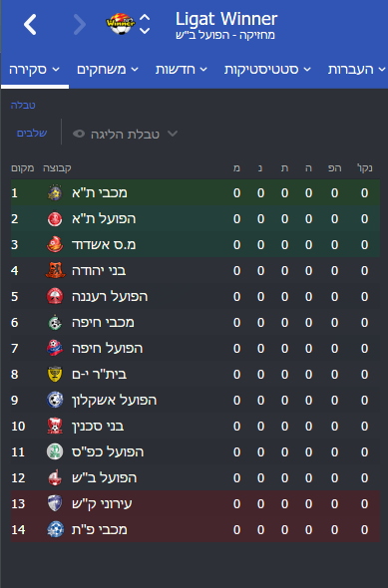The image size is (388, 588).
Task: Click the Ligat Winner league logo
Action: pos(120,24)
